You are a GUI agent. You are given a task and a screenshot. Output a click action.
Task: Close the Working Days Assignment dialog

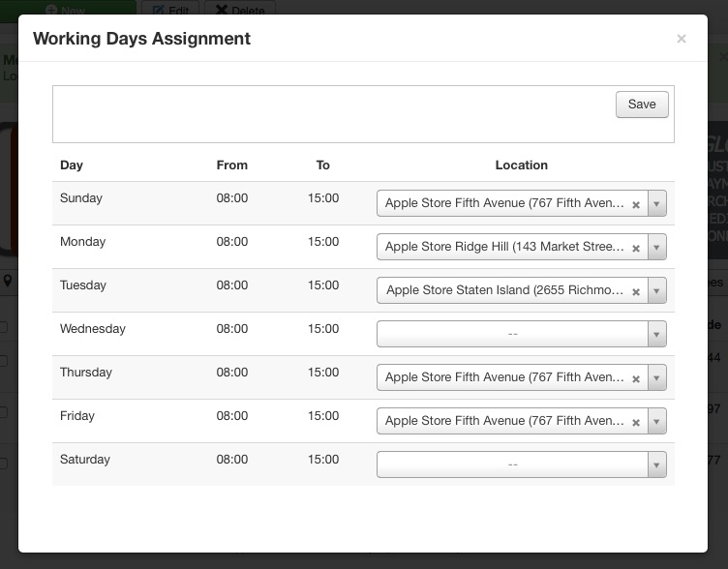pyautogui.click(x=682, y=39)
